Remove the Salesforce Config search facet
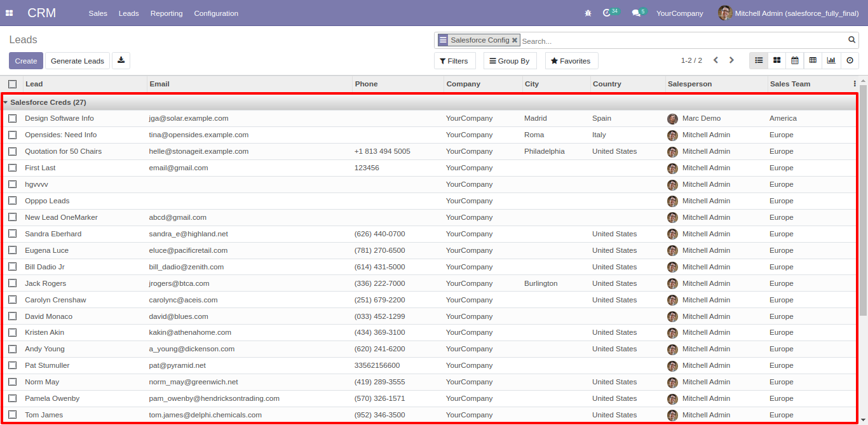This screenshot has height=425, width=868. point(515,40)
